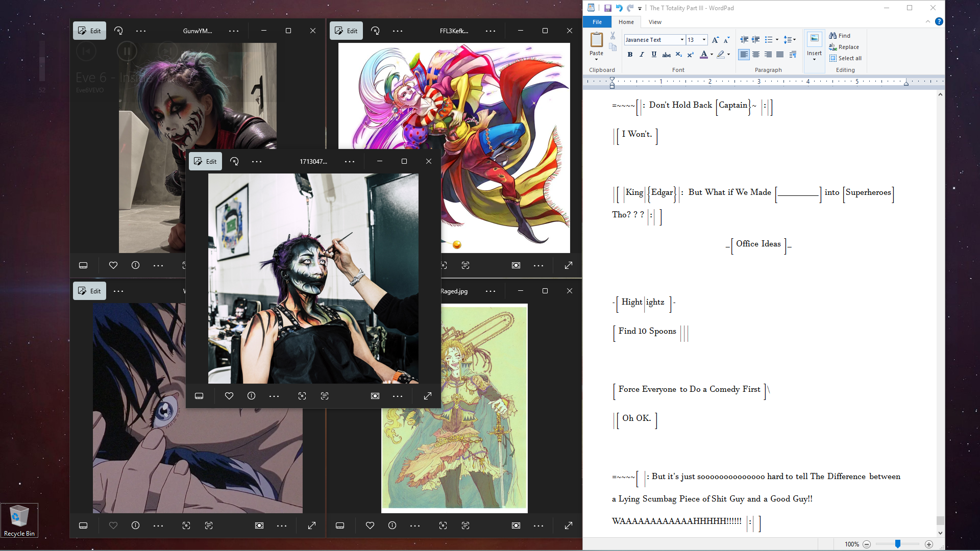The image size is (980, 551).
Task: Scan text in 1713047 photo window
Action: (x=325, y=396)
